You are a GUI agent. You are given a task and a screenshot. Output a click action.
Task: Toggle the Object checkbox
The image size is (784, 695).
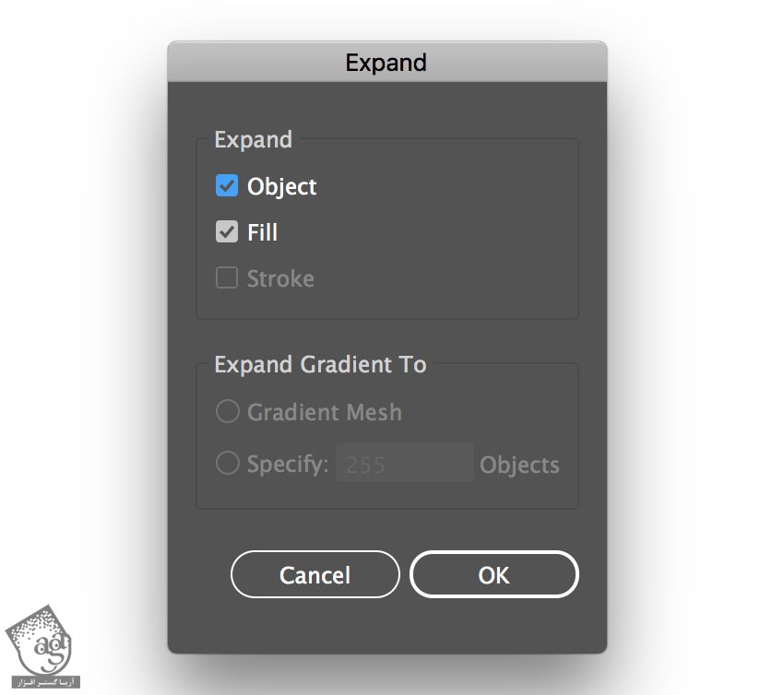[227, 186]
